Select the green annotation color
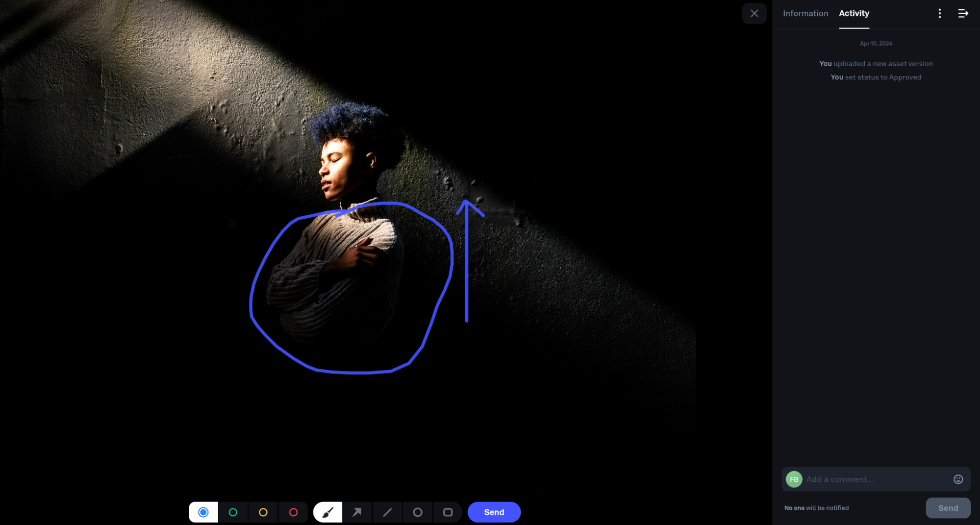This screenshot has width=980, height=525. click(233, 512)
